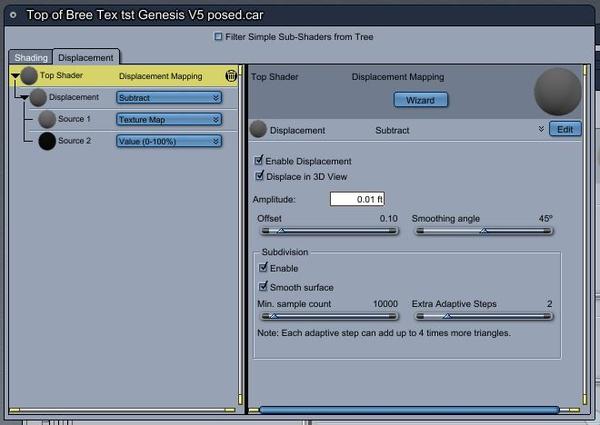
Task: Click the Edit button
Action: pos(565,129)
